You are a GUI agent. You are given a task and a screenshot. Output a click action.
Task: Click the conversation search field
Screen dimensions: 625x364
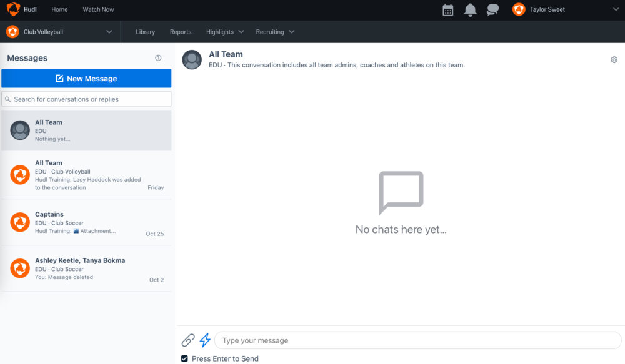[86, 99]
